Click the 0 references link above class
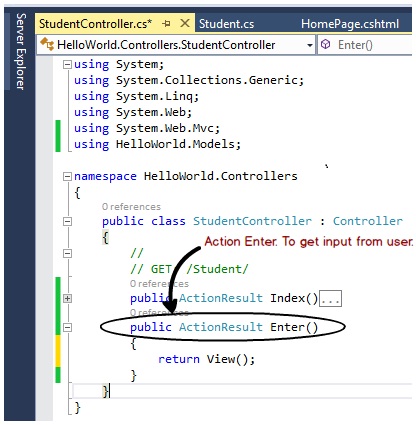The width and height of the screenshot is (416, 425). 131,207
